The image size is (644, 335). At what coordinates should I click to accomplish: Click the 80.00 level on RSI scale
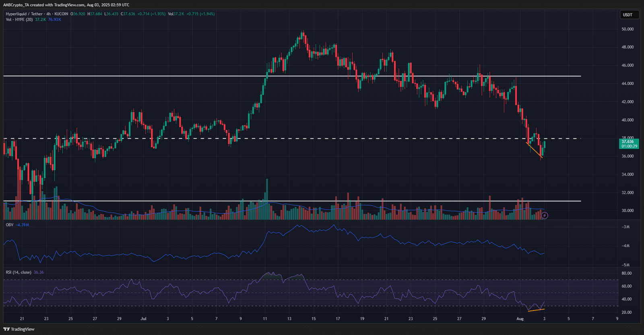(626, 273)
